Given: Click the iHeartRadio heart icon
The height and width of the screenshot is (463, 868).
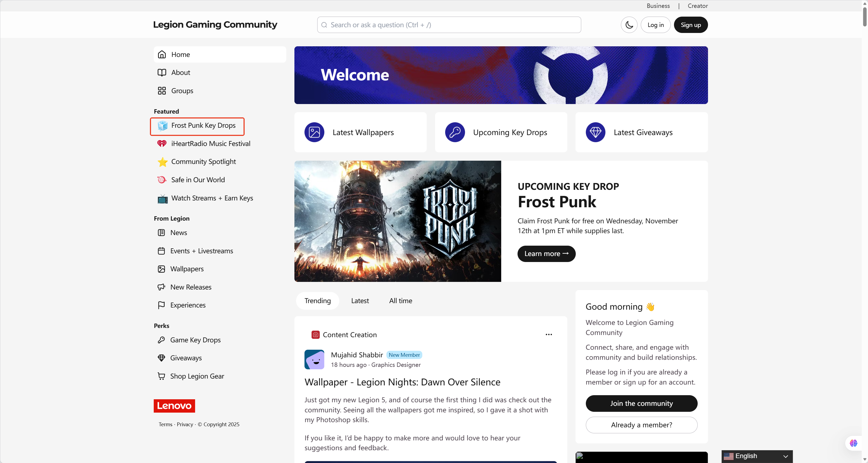Looking at the screenshot, I should click(162, 144).
